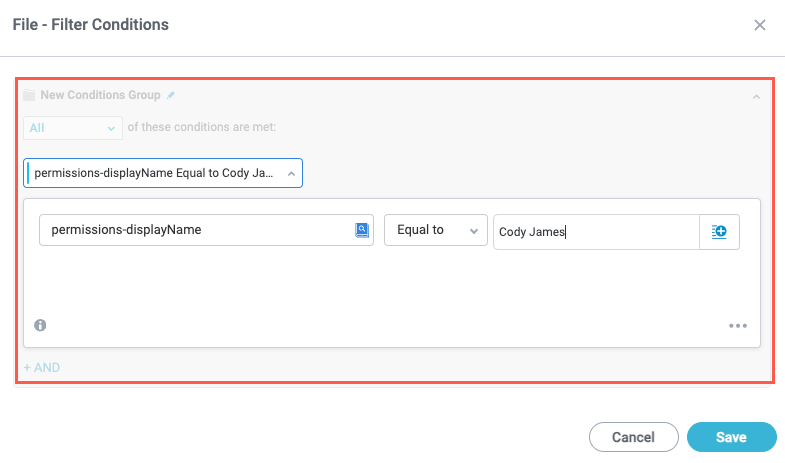Click the info icon in the condition panel

pos(41,325)
